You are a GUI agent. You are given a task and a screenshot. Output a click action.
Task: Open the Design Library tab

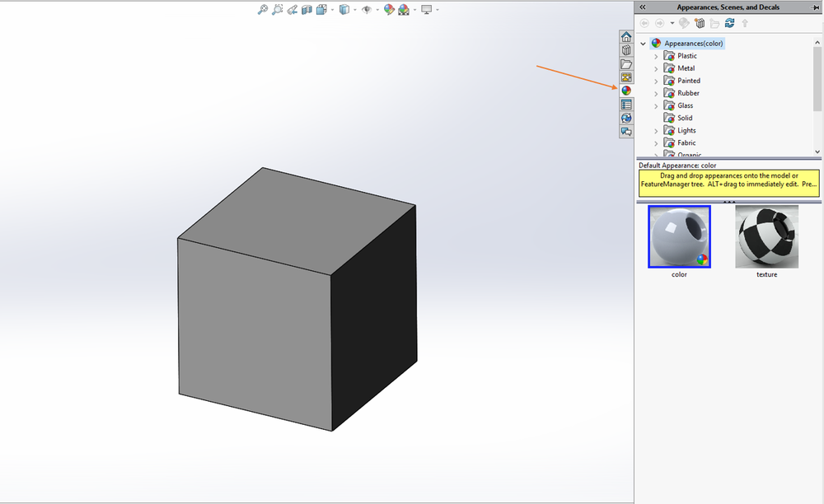[x=626, y=50]
